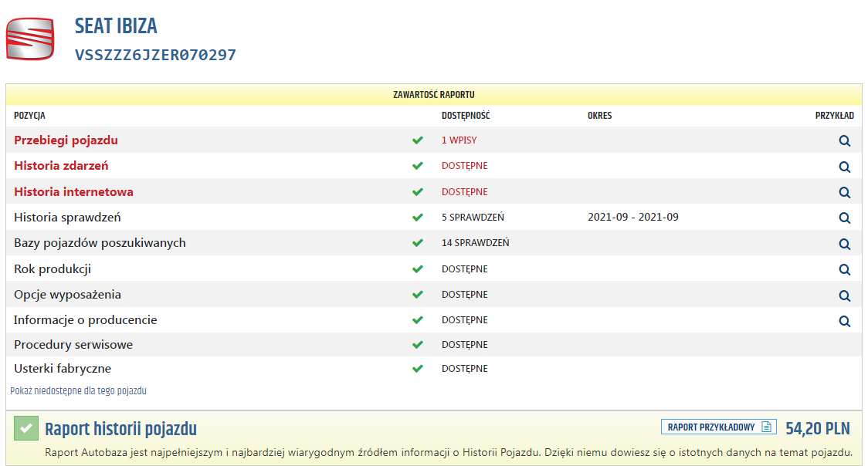Click magnifier for Informacje o producencie
This screenshot has width=868, height=466.
click(x=844, y=321)
